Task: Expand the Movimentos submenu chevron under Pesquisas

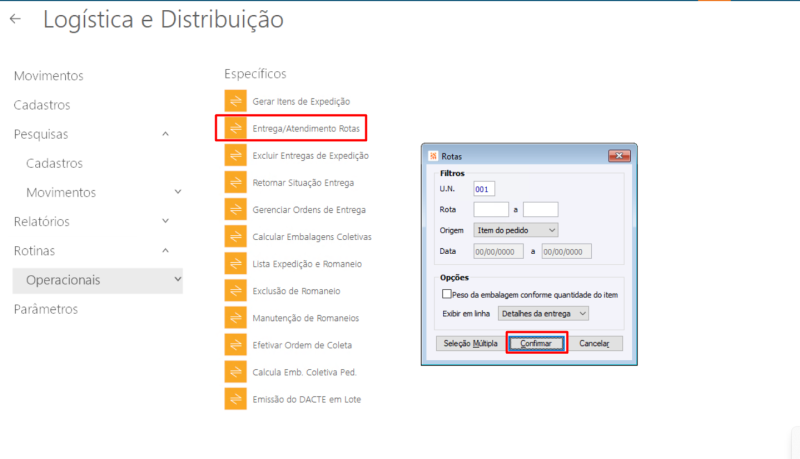Action: 178,192
